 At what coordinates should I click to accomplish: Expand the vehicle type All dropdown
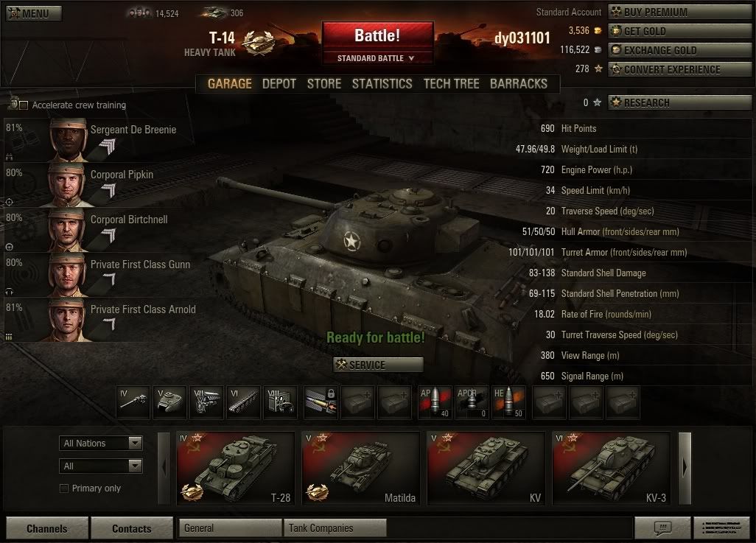click(101, 466)
